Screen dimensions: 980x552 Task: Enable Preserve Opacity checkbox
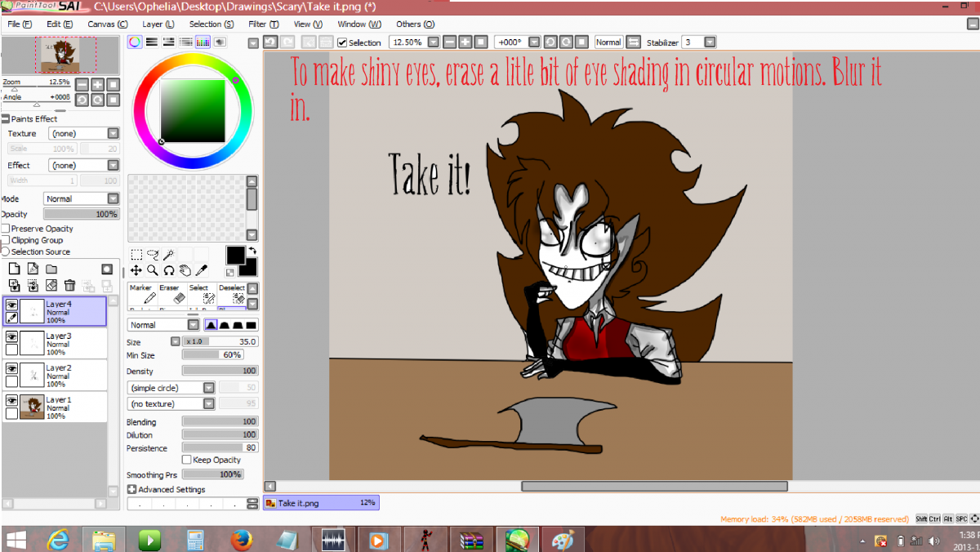click(x=6, y=229)
